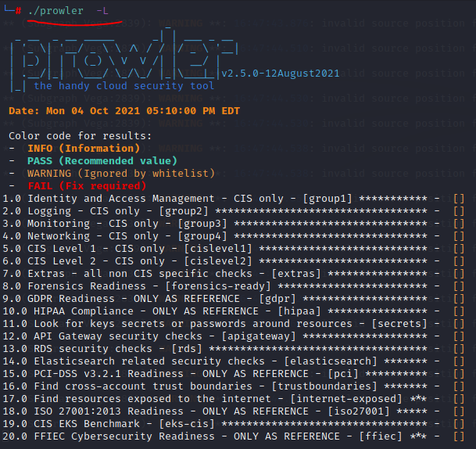The image size is (476, 449).
Task: Click the [secrets] tag text
Action: (x=399, y=324)
